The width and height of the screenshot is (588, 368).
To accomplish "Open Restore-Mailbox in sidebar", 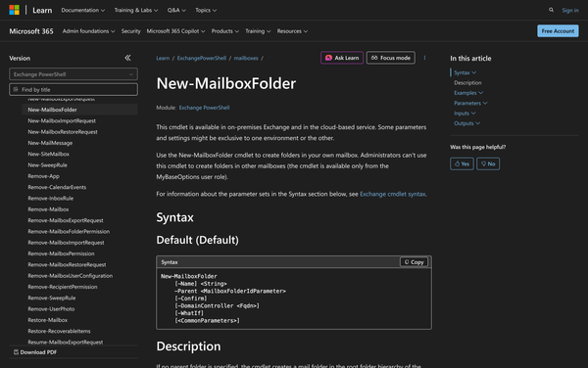I will tap(48, 320).
